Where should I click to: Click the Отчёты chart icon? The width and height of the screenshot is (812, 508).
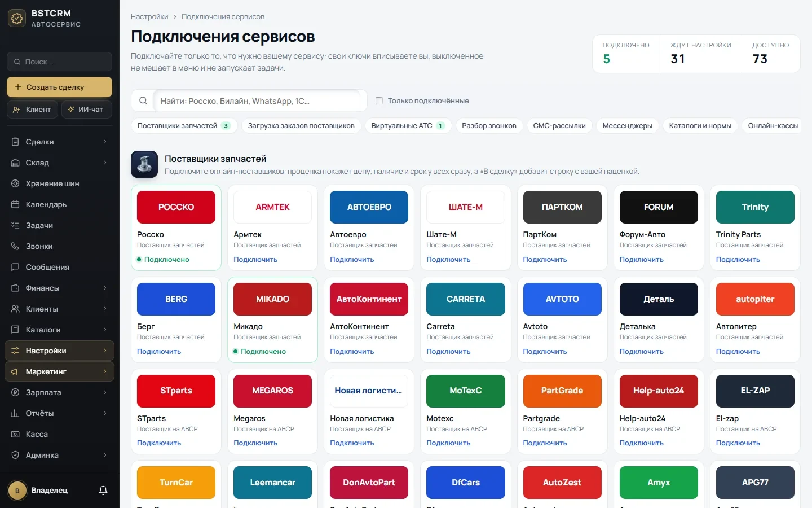click(15, 413)
